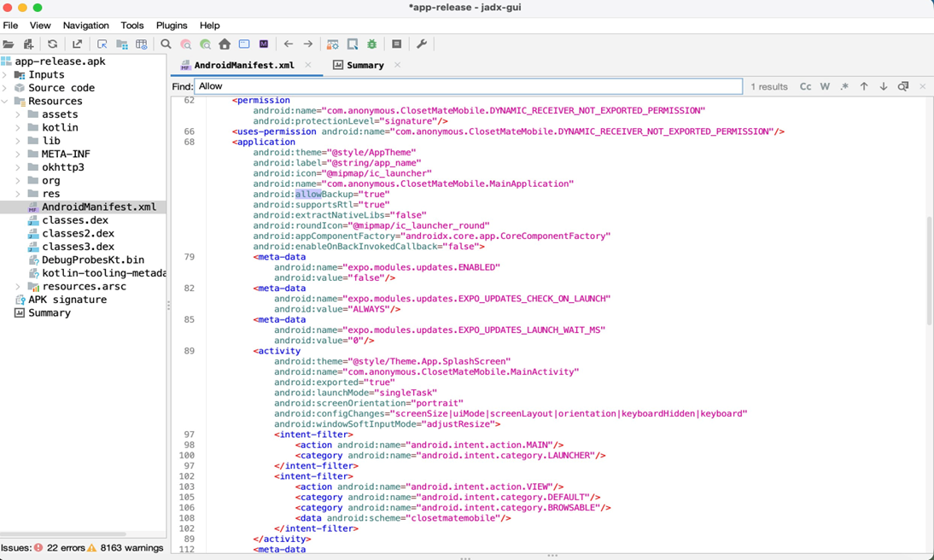Expand the okhttp3 folder

coord(18,167)
